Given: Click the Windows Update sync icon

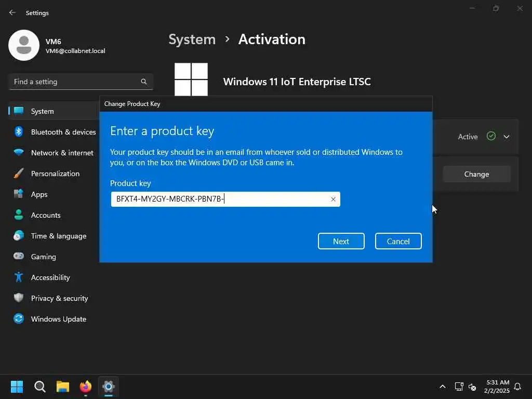Looking at the screenshot, I should (19, 318).
